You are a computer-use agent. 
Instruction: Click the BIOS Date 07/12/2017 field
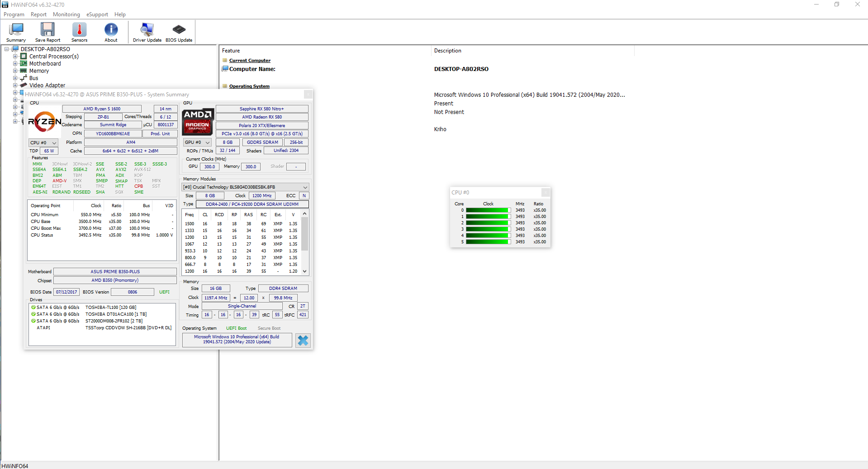(66, 292)
